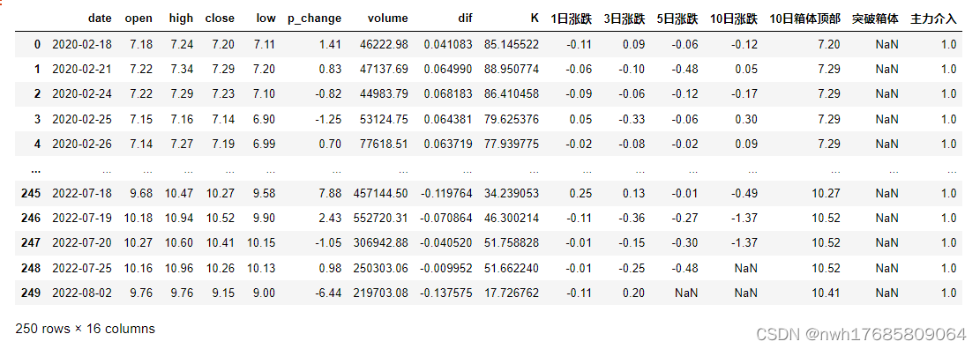Viewport: 980px width, 349px height.
Task: Click K value 34.239053
Action: (x=512, y=193)
